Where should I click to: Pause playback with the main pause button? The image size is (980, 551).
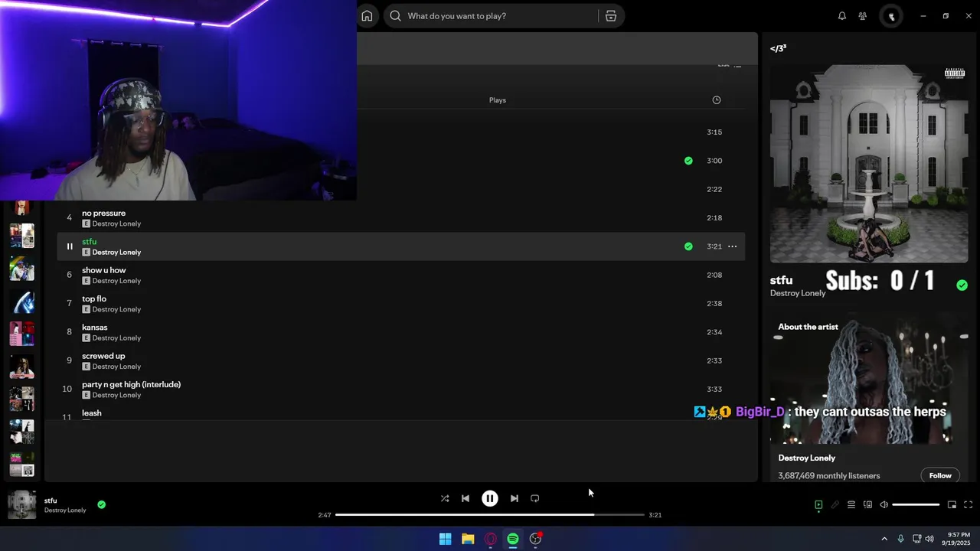(490, 498)
